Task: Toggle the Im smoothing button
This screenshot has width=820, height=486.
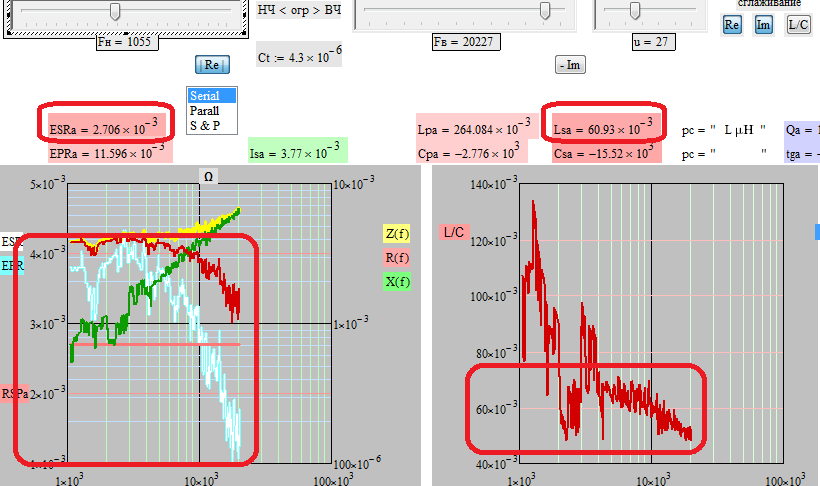Action: point(764,25)
